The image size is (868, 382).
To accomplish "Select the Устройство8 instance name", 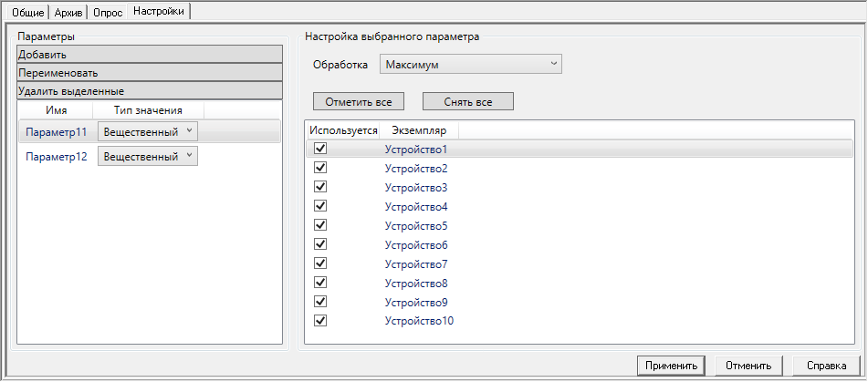I will point(416,284).
